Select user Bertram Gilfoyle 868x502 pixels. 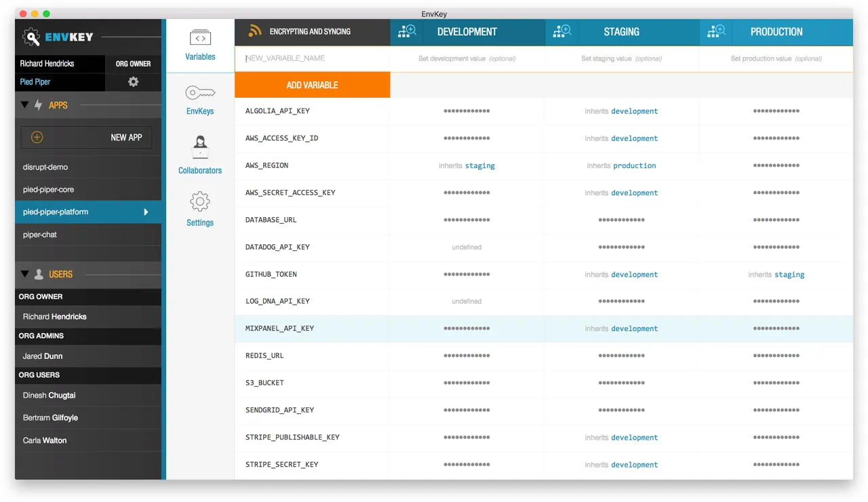[88, 418]
